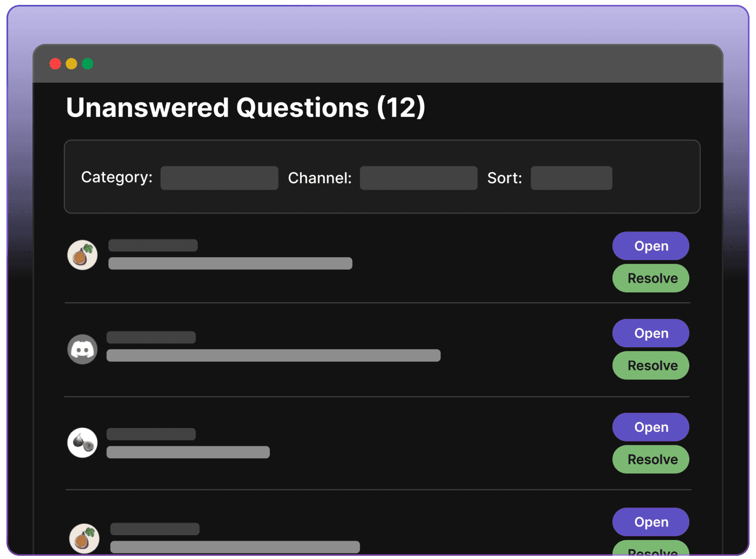Open the Sort selector
The image size is (756, 559).
(x=571, y=178)
